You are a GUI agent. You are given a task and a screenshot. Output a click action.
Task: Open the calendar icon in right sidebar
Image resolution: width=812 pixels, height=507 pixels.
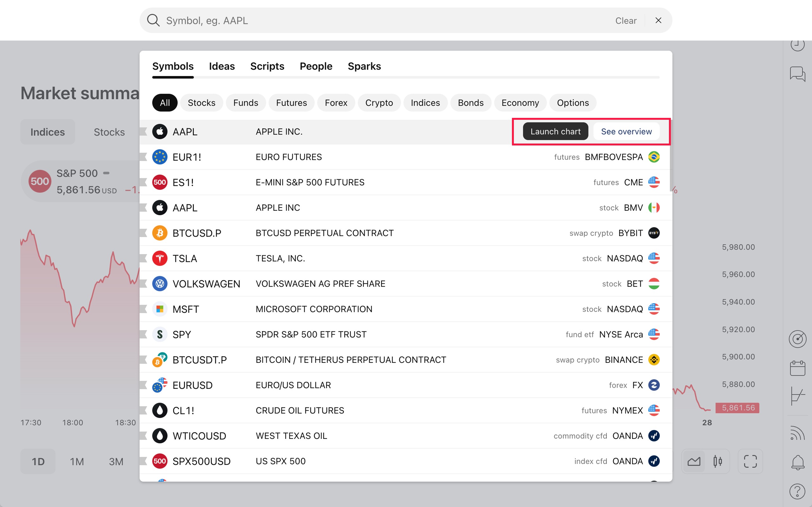[797, 368]
